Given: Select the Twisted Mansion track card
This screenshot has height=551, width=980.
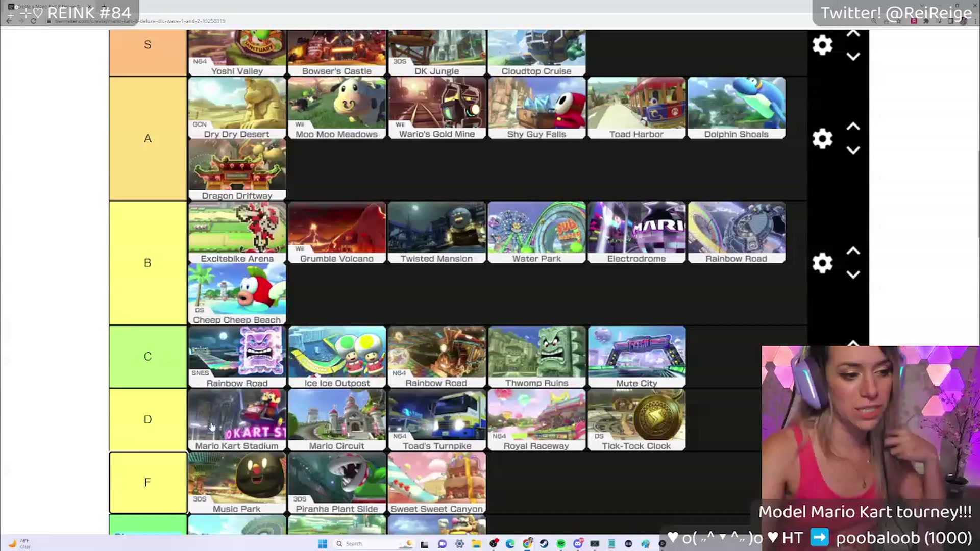Looking at the screenshot, I should tap(437, 232).
